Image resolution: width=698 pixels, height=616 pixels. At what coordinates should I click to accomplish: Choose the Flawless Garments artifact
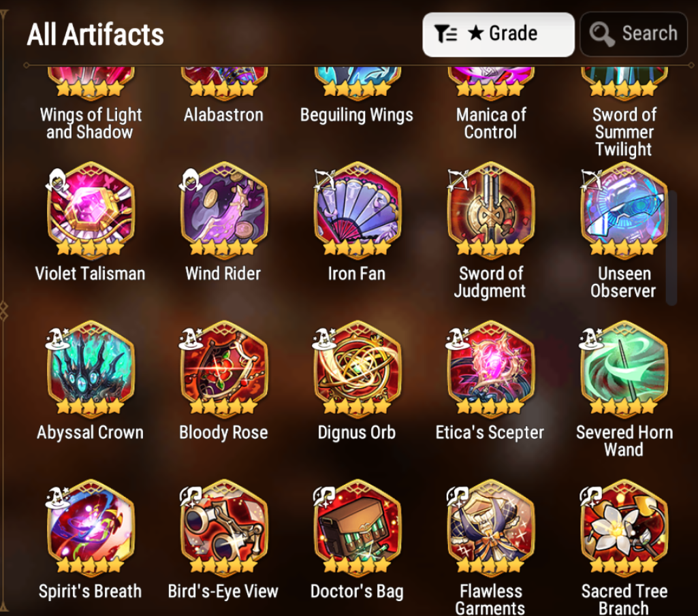[490, 528]
